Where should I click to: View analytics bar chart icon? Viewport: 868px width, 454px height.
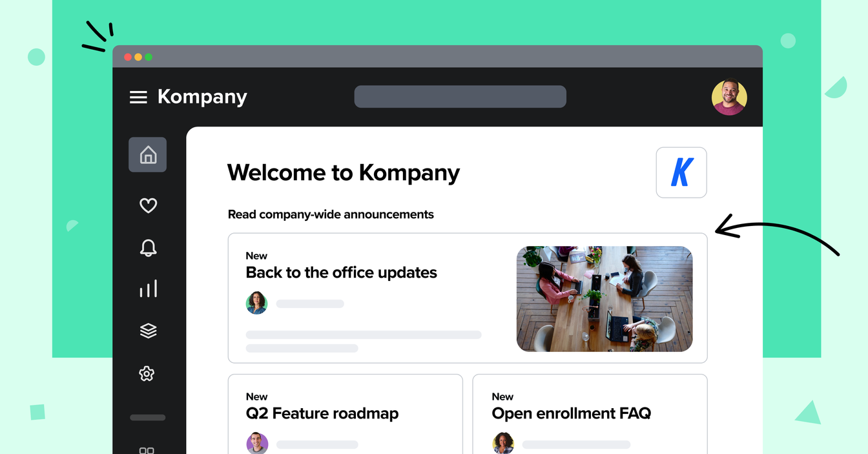148,289
